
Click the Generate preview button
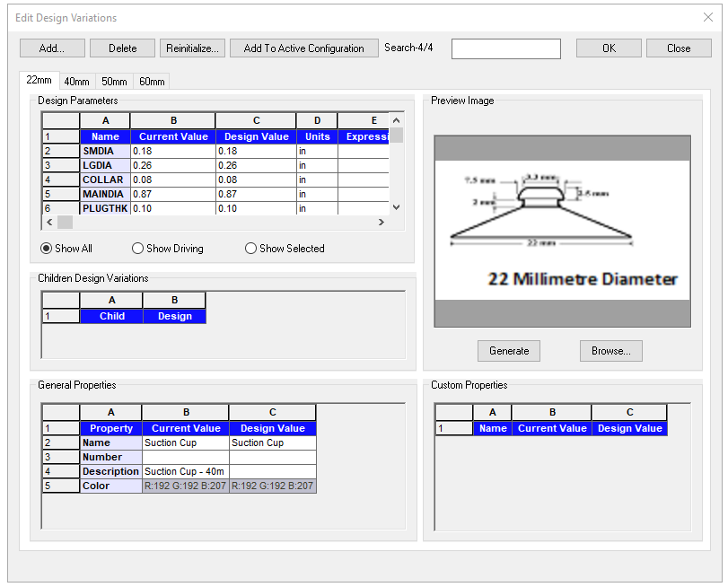(509, 351)
